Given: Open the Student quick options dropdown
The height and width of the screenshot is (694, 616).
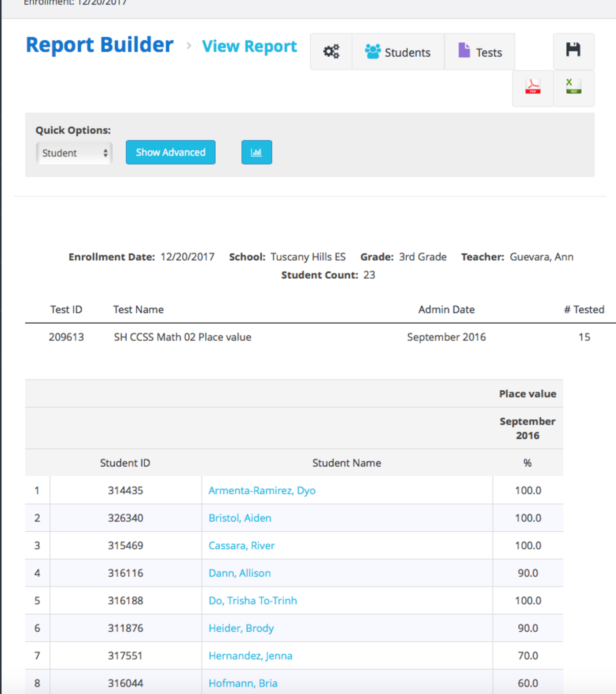Looking at the screenshot, I should [74, 153].
